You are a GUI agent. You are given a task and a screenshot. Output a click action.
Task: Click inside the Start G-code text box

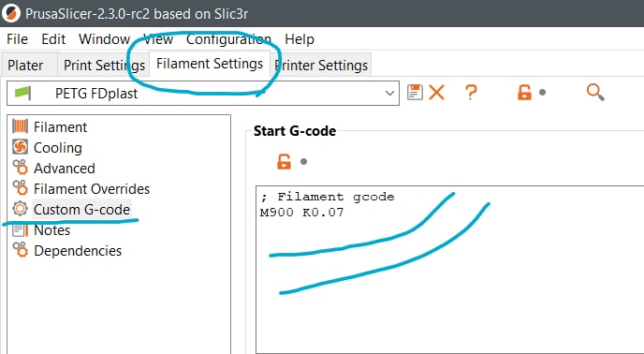pyautogui.click(x=449, y=270)
